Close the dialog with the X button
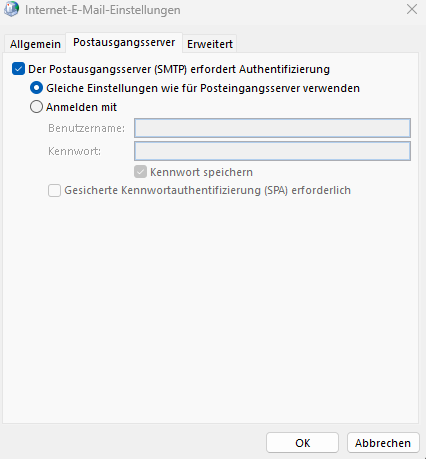The image size is (426, 459). (x=412, y=9)
